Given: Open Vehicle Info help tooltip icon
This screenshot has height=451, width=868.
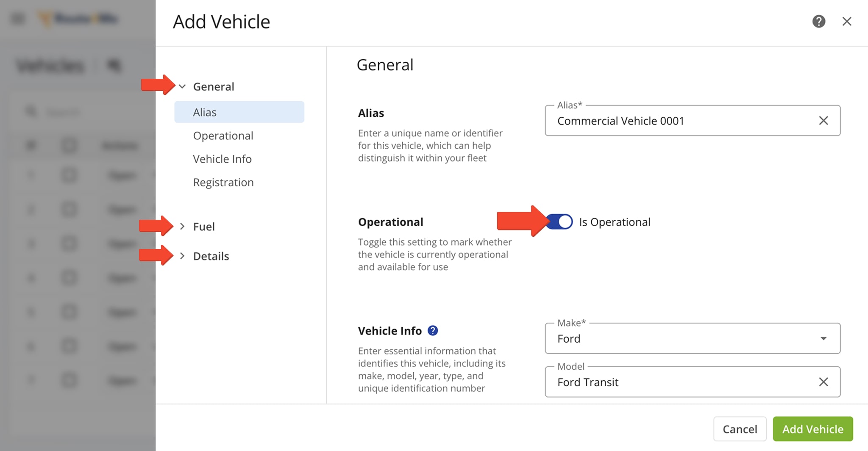Looking at the screenshot, I should [x=432, y=331].
